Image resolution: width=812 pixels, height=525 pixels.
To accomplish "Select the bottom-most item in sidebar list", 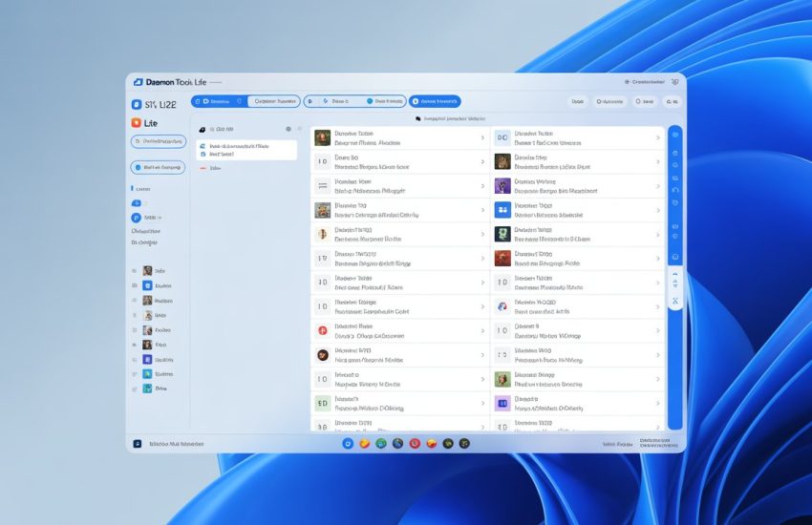I will click(155, 388).
